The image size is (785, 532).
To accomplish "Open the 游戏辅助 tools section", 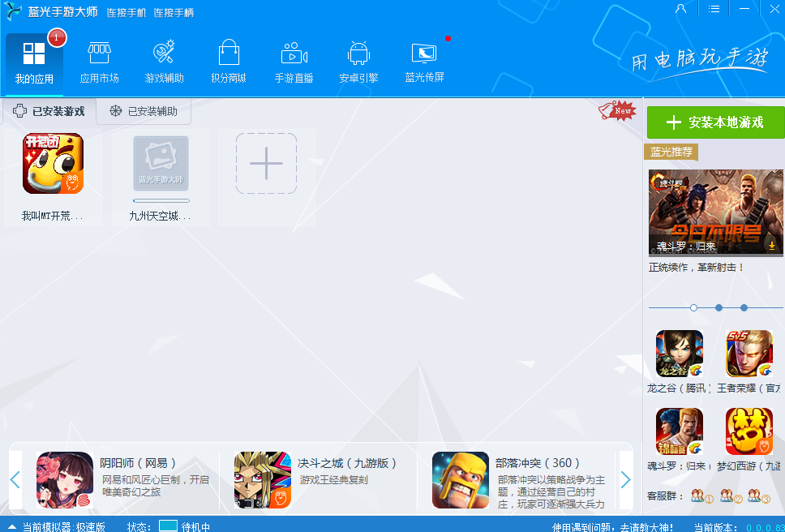I will tap(164, 62).
